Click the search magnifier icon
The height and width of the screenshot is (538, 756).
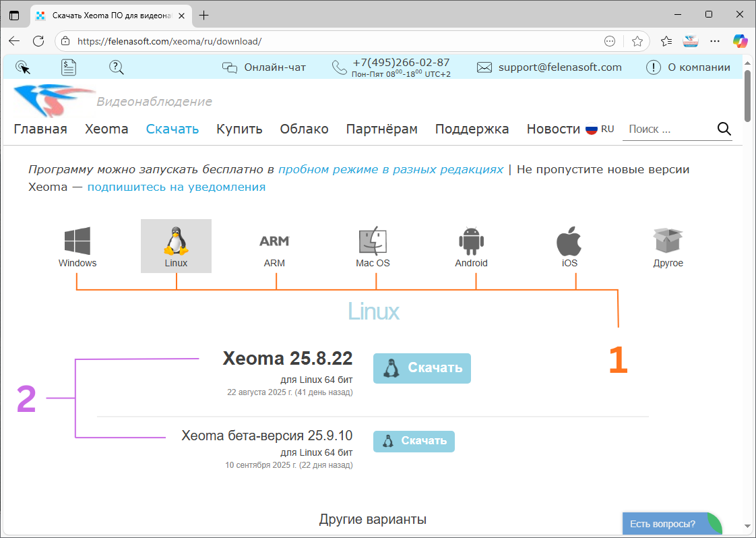coord(724,128)
